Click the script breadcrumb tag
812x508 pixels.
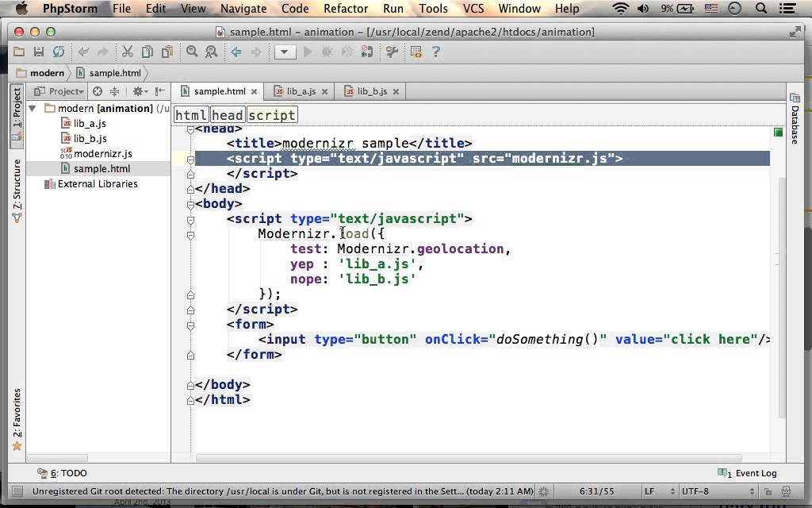tap(272, 115)
